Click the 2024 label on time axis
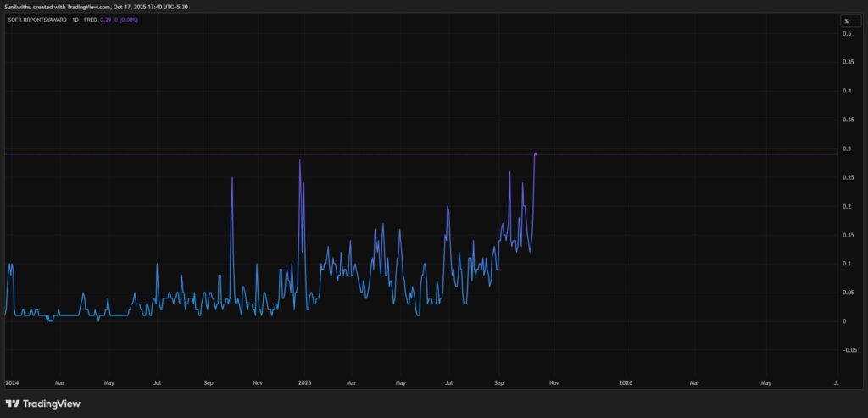Viewport: 868px width, 418px height. coord(12,382)
